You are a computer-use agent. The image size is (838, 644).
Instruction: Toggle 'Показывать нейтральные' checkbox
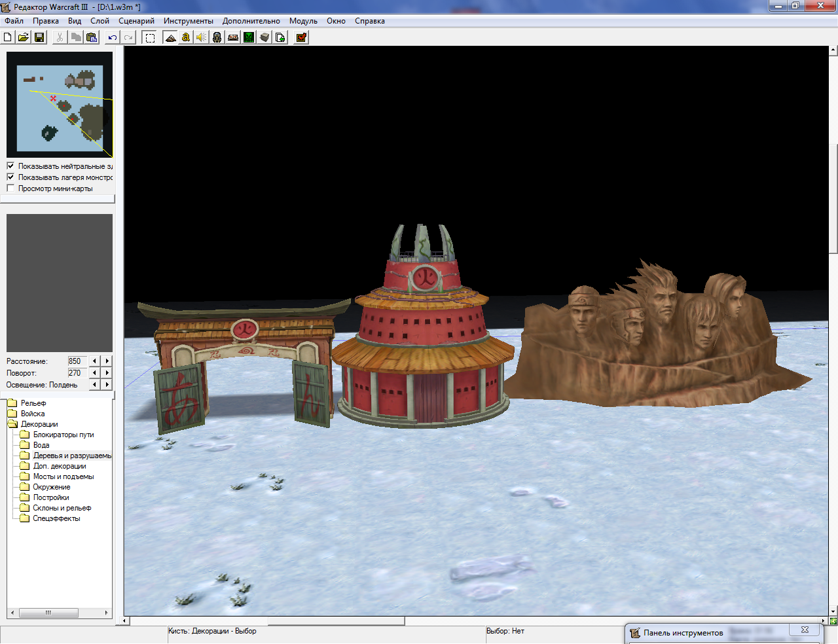point(10,166)
